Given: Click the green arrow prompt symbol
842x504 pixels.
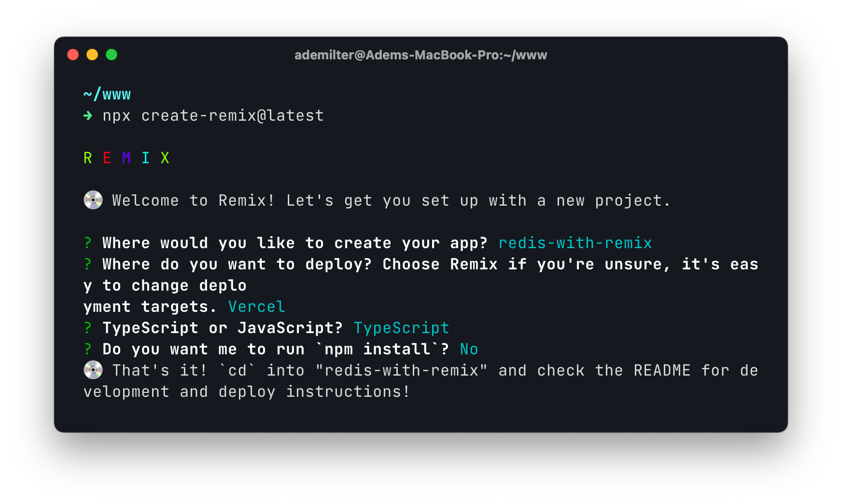Looking at the screenshot, I should click(x=88, y=116).
